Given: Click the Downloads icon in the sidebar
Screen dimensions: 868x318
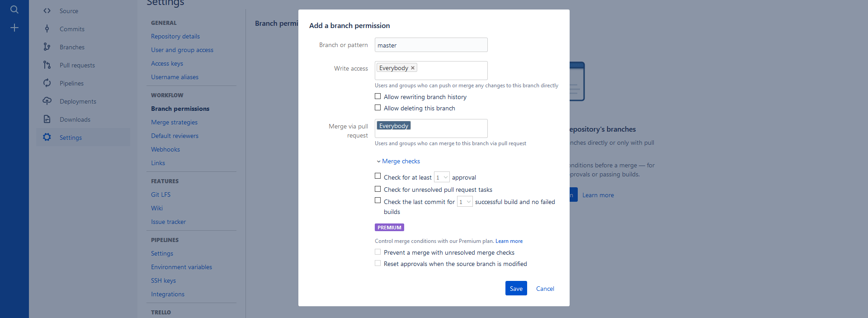Looking at the screenshot, I should (x=47, y=119).
